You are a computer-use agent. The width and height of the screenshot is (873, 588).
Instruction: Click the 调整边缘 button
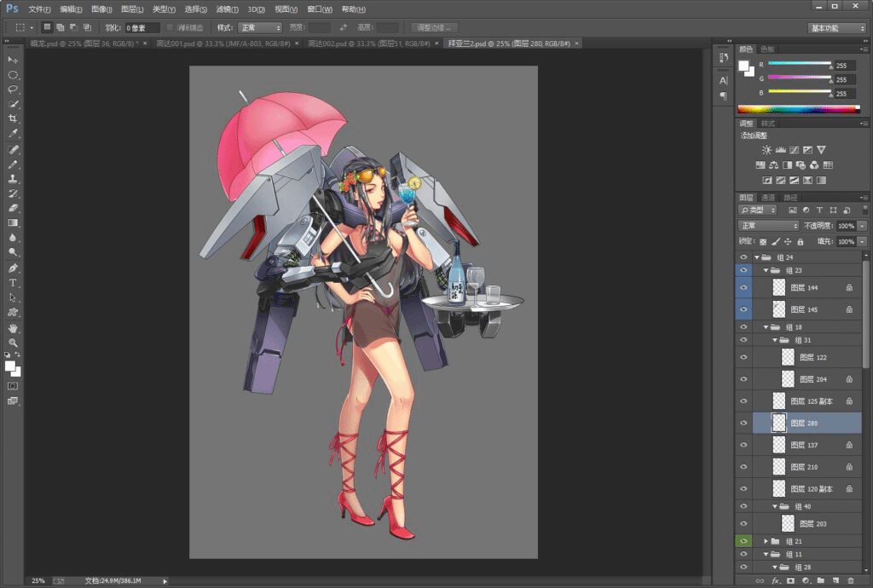(x=434, y=28)
